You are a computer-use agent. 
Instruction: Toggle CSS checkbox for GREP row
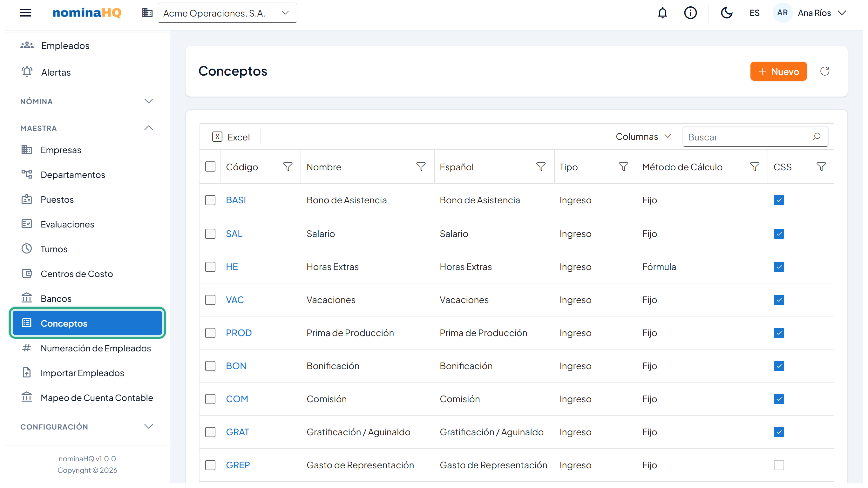779,465
